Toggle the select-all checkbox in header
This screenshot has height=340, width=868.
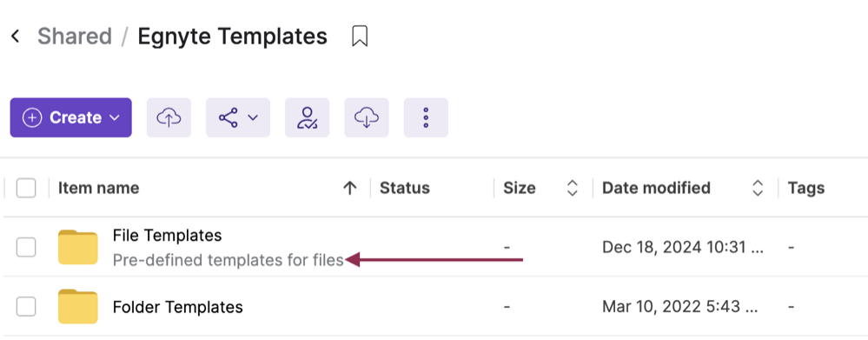click(26, 189)
